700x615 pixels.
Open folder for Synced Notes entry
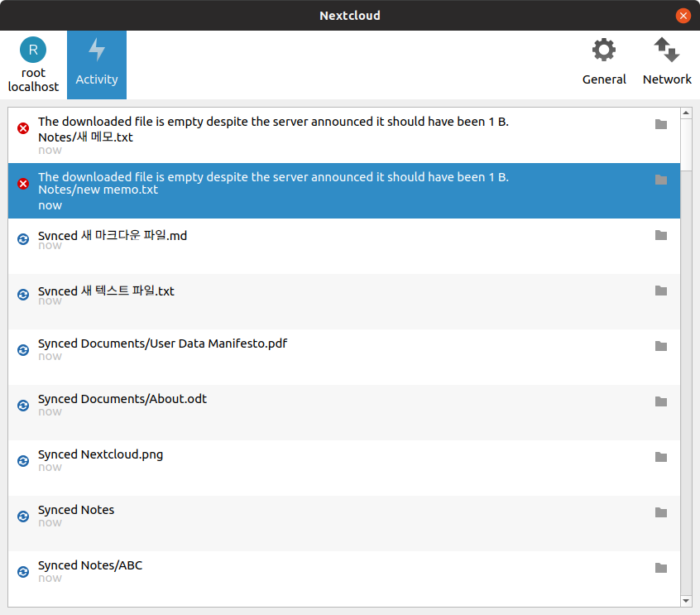pyautogui.click(x=661, y=512)
